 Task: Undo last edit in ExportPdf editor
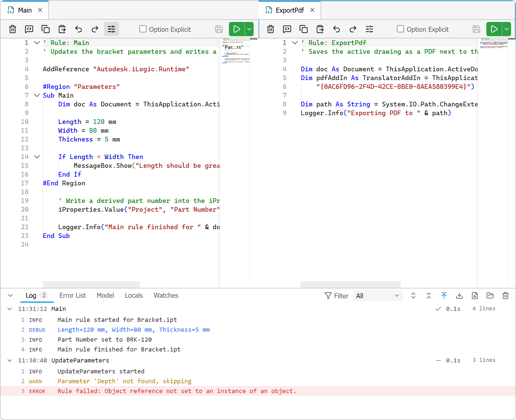coord(336,29)
